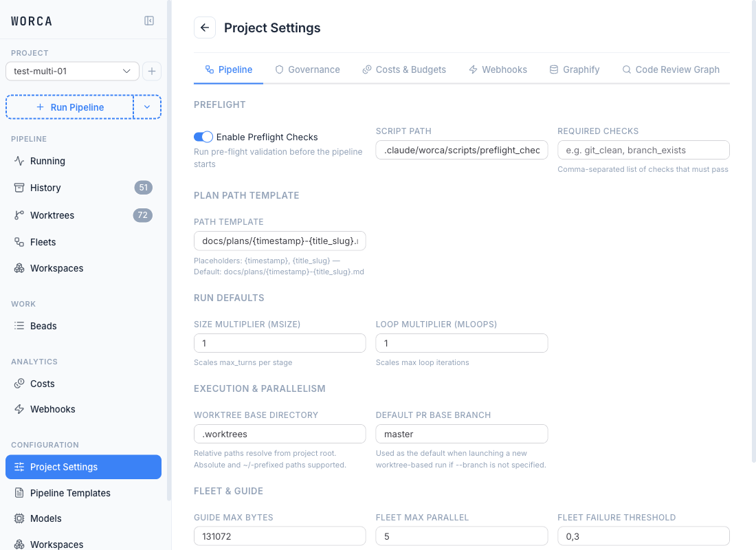Click the Costs & Budgets tab icon

pos(367,69)
